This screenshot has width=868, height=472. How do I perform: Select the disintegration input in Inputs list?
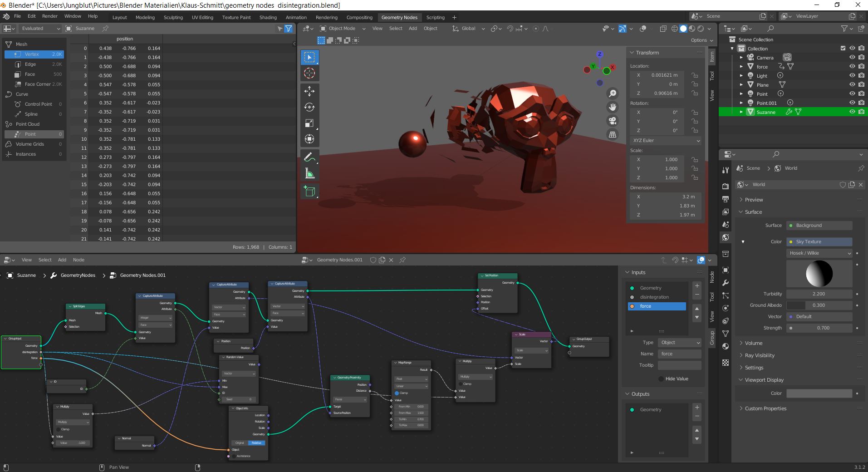point(654,297)
